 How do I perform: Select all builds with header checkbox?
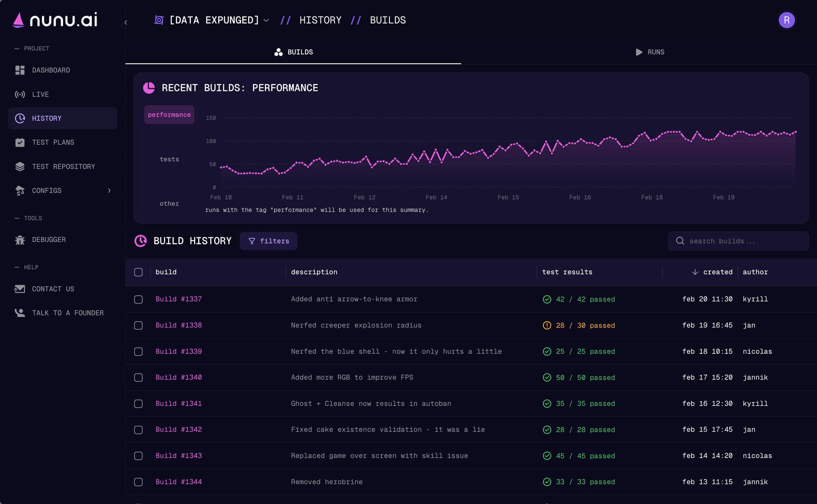[x=138, y=272]
